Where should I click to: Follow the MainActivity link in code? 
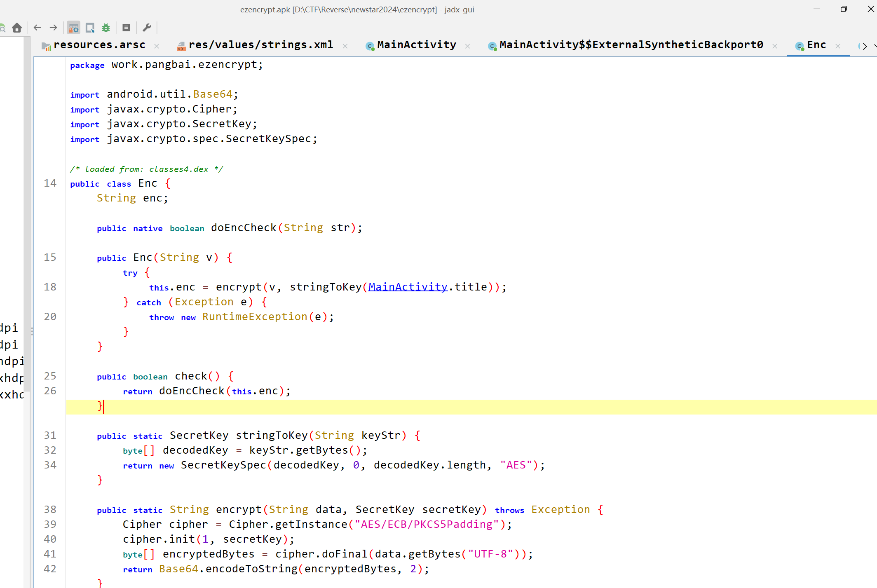click(x=408, y=287)
